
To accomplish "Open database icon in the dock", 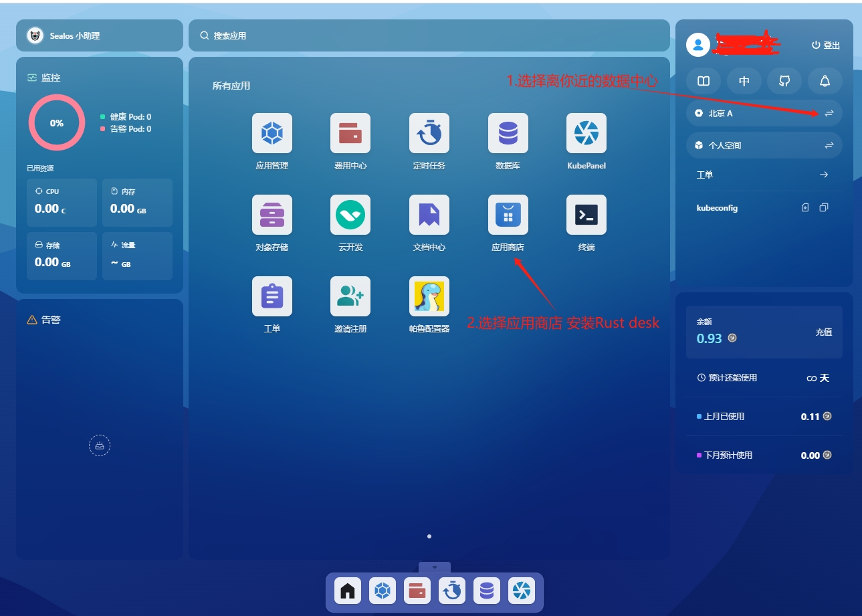I will click(487, 591).
